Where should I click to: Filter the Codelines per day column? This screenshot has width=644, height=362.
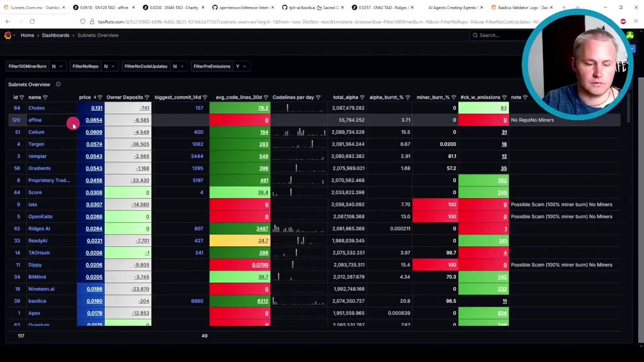318,98
